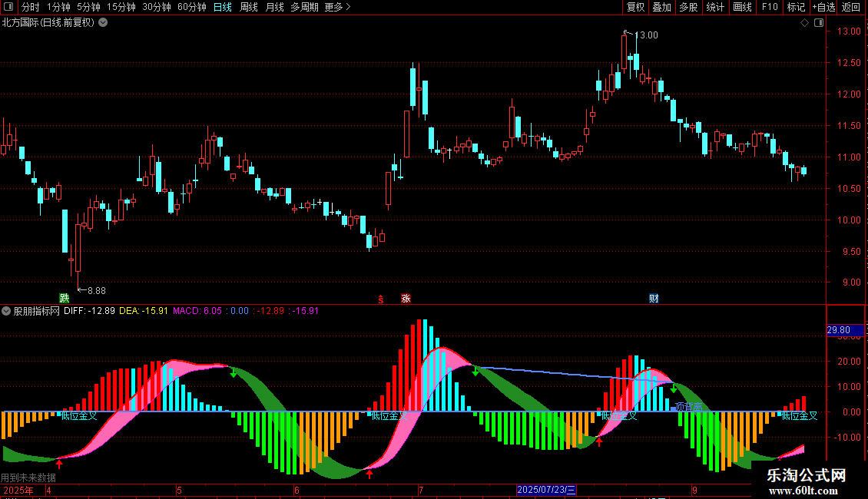The width and height of the screenshot is (868, 499).
Task: Click the diamond icon in main chart corner
Action: (805, 22)
